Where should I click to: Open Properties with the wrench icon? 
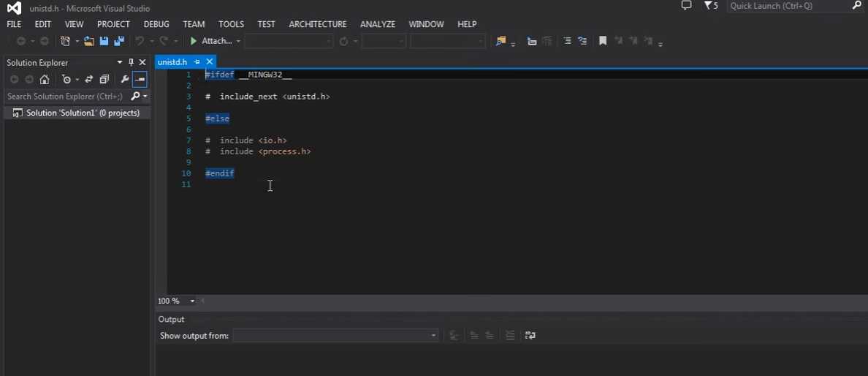coord(124,80)
